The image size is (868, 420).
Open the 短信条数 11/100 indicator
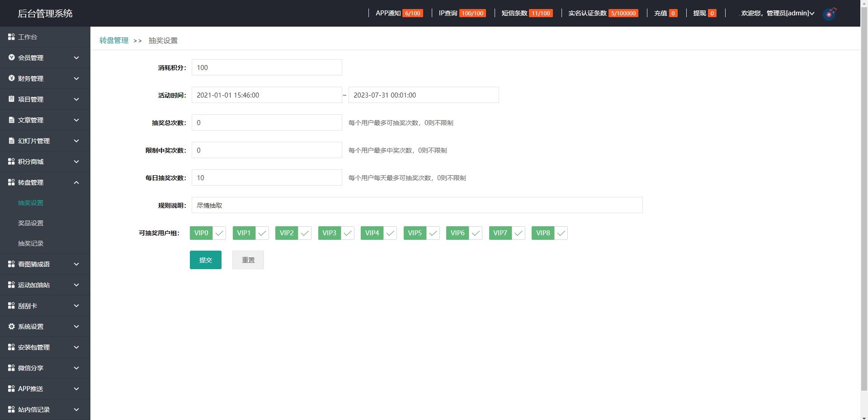pos(527,13)
